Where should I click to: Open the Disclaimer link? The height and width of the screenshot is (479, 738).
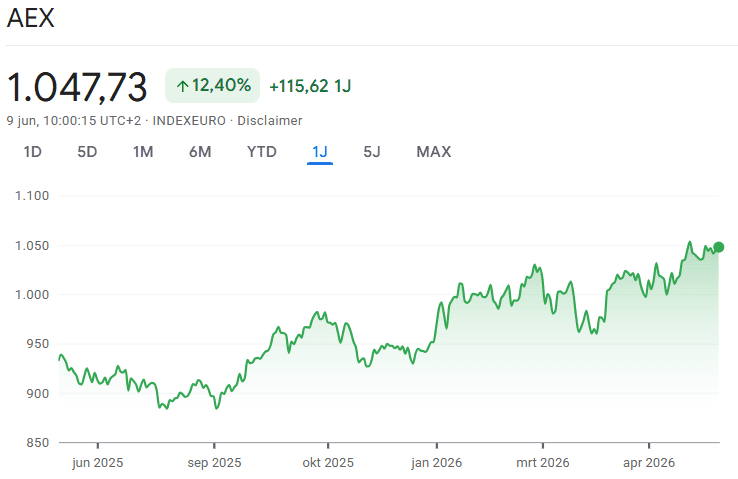point(270,121)
